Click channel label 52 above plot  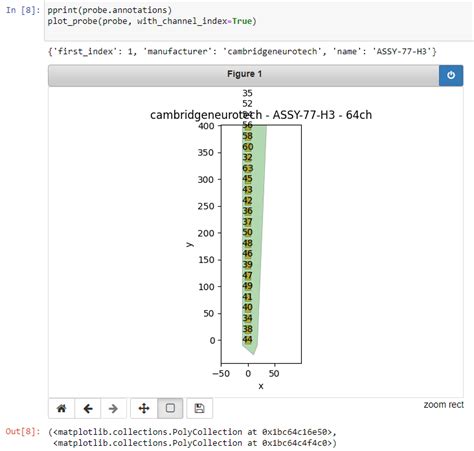coord(247,104)
